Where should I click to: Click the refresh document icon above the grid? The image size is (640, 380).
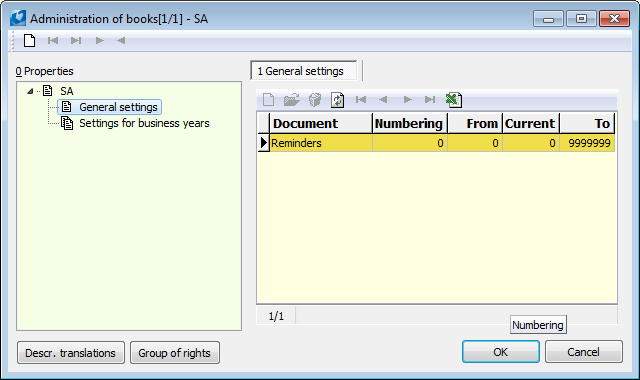point(338,100)
